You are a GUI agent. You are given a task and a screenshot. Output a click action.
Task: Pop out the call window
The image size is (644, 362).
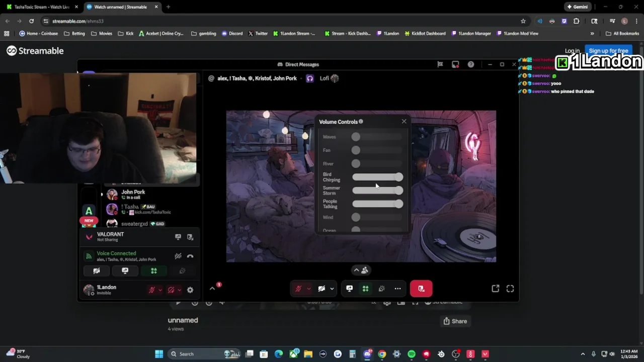pyautogui.click(x=496, y=289)
